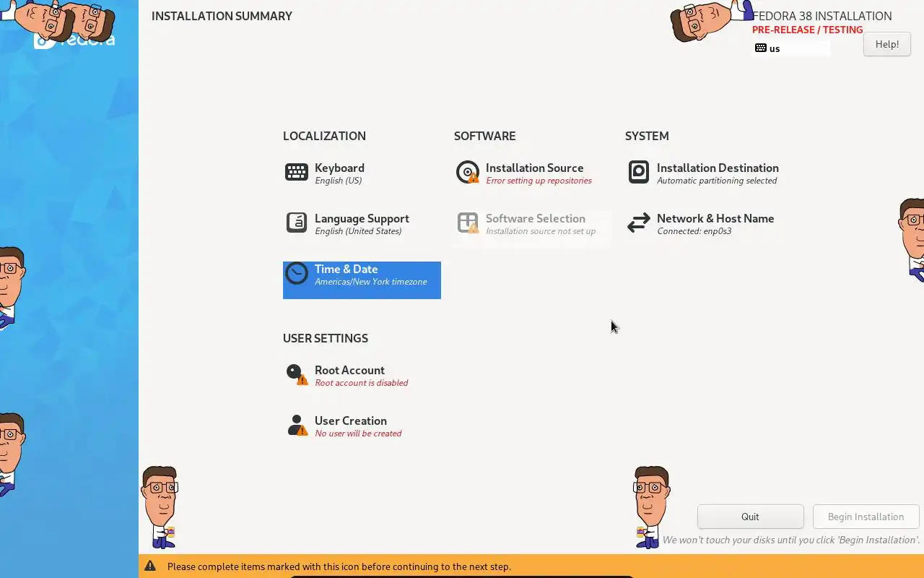Click the 'SYSTEM' heading
Screen dimensions: 924x578
click(647, 136)
